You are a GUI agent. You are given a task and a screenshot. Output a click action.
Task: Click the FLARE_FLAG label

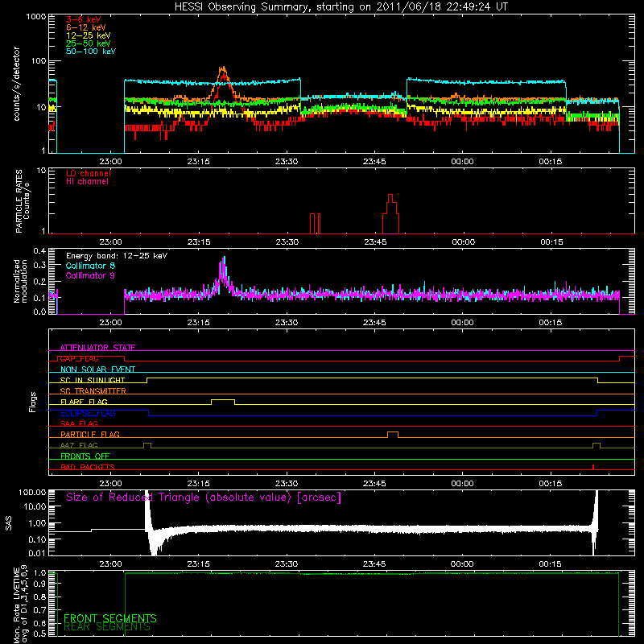click(x=84, y=402)
